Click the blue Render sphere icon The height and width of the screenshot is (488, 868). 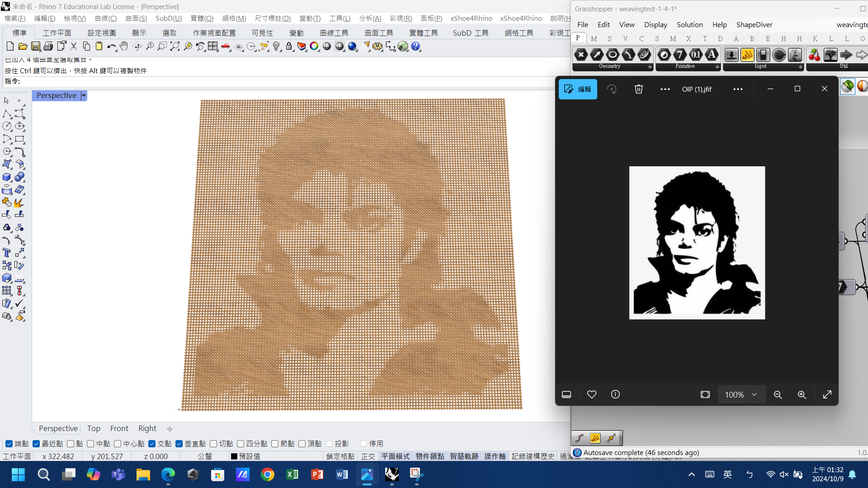(352, 46)
